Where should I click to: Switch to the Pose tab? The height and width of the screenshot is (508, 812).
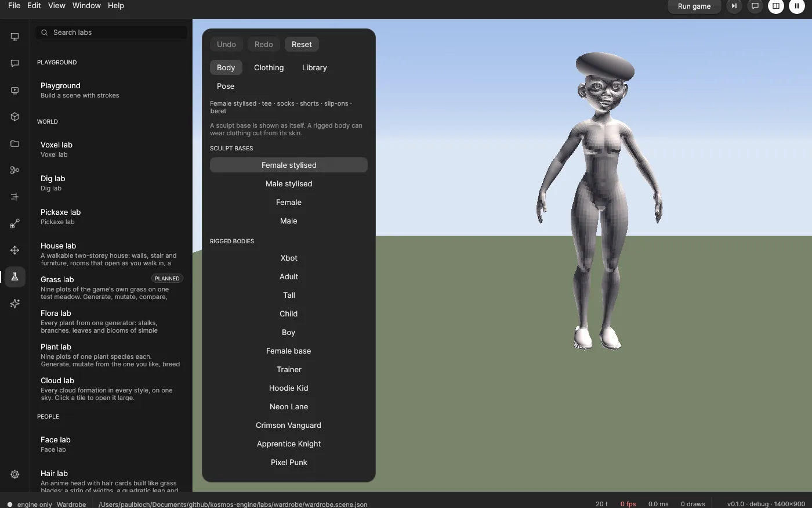click(226, 86)
